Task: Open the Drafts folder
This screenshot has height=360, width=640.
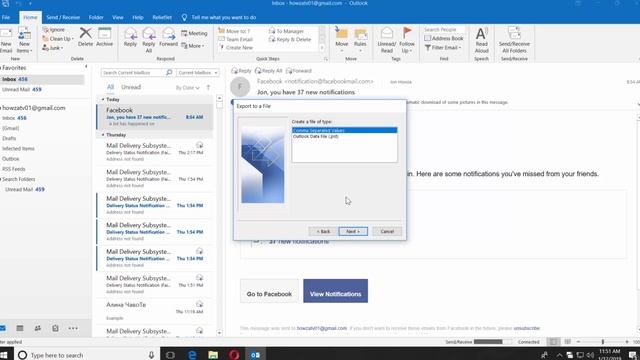Action: [9, 138]
